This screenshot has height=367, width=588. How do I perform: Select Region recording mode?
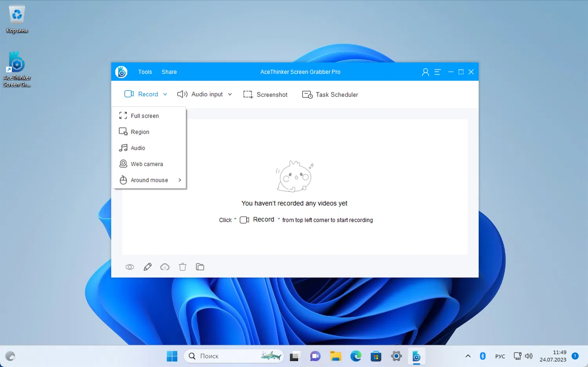(149, 132)
